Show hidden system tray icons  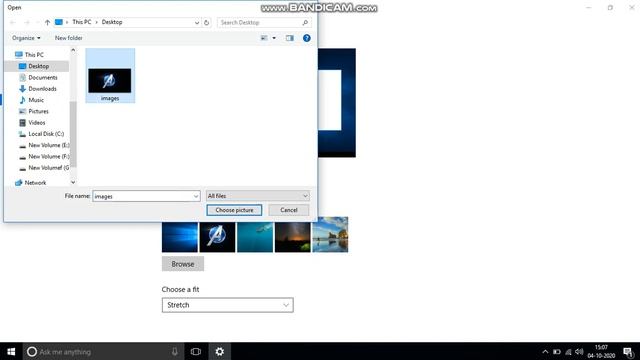click(x=545, y=351)
